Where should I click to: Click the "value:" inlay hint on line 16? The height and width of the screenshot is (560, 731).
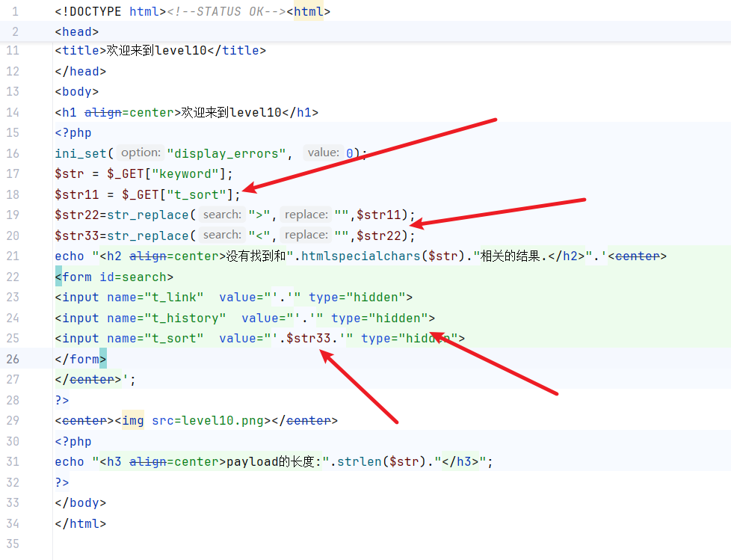(323, 153)
